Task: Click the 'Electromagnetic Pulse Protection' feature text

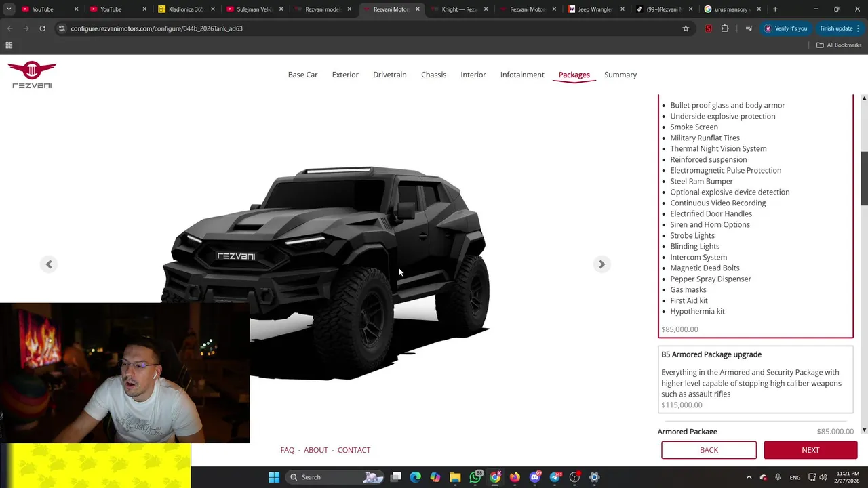Action: tap(726, 170)
